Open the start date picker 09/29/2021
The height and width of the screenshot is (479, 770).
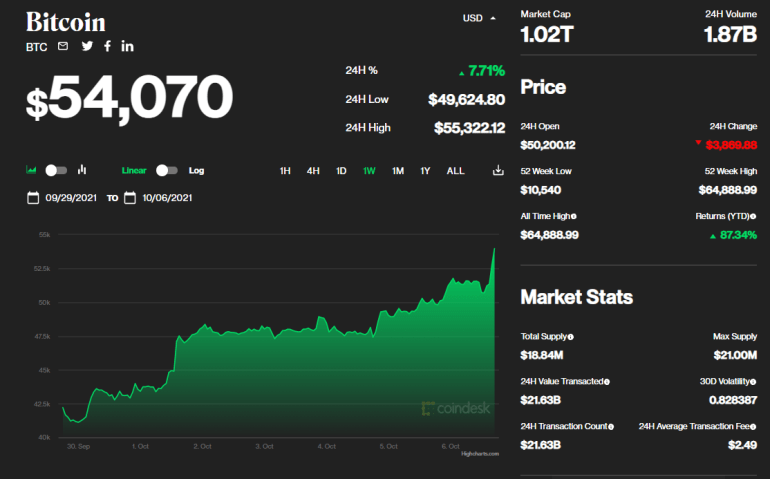pyautogui.click(x=68, y=198)
